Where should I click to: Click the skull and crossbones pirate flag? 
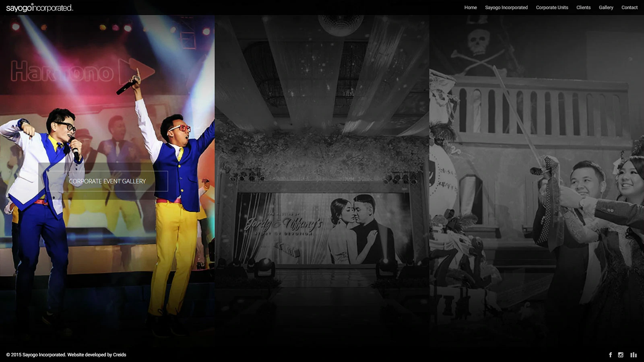click(x=479, y=48)
